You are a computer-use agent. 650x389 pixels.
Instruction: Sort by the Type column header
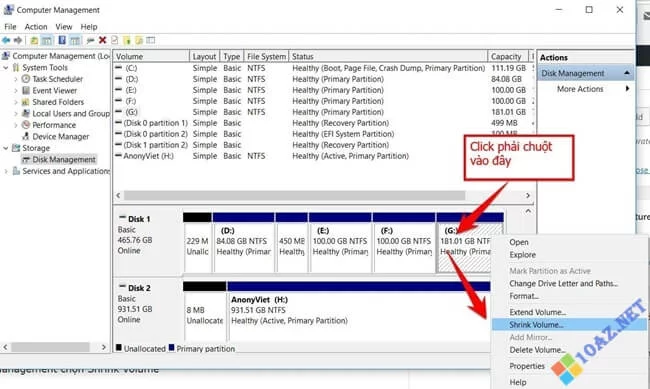pyautogui.click(x=231, y=56)
